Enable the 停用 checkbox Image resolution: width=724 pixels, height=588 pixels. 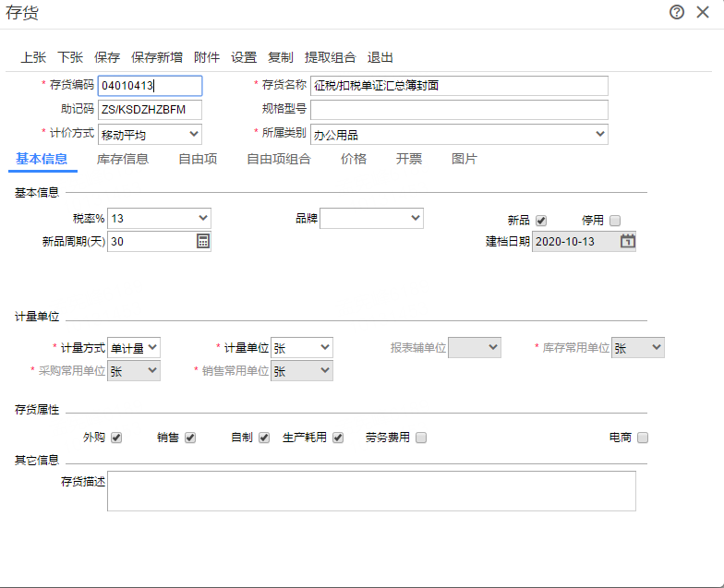pos(615,221)
